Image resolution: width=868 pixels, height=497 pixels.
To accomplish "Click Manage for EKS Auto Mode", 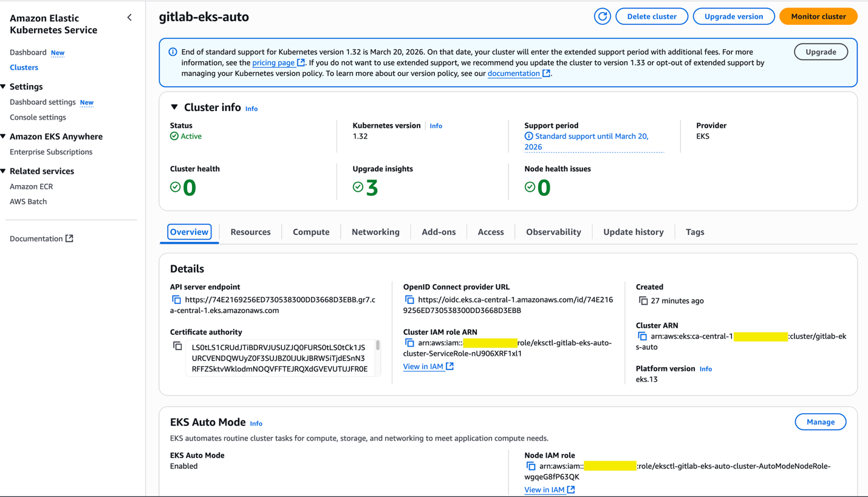I will (820, 422).
